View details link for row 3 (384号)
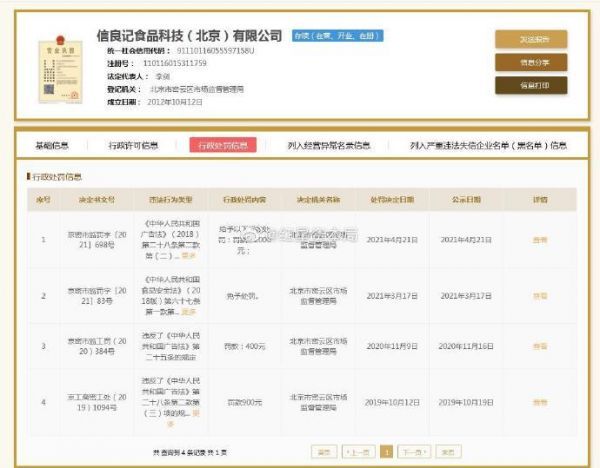 (540, 346)
